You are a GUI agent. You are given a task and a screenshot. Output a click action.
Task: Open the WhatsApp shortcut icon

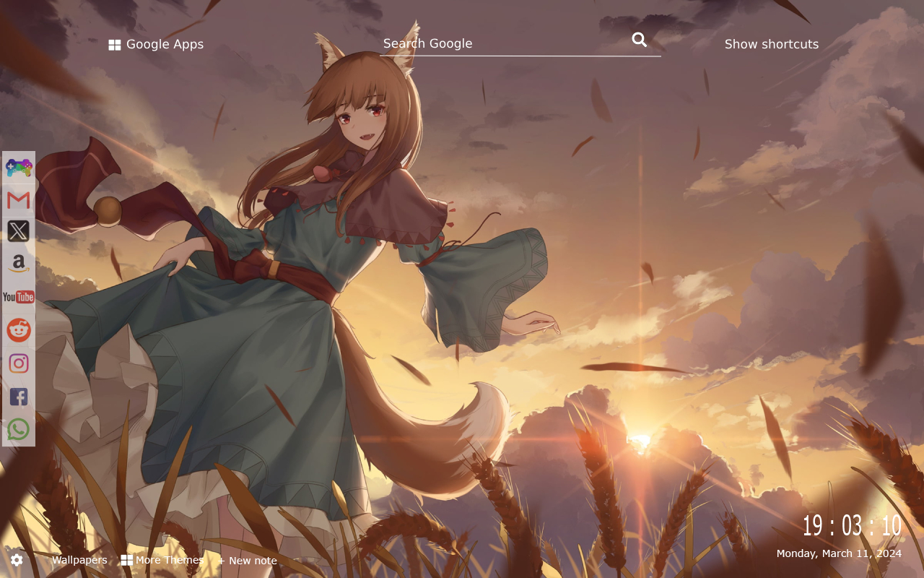pos(19,429)
